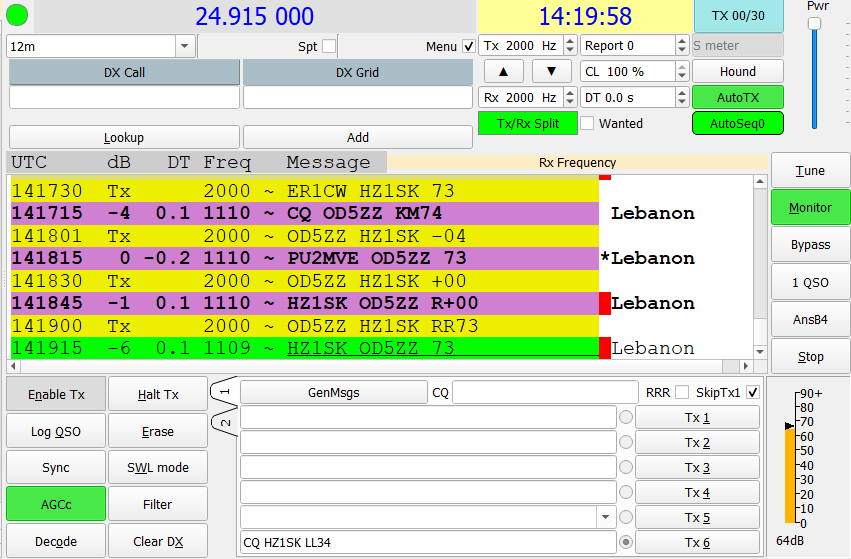Image resolution: width=851 pixels, height=559 pixels.
Task: Toggle the Hound mode button
Action: click(738, 72)
